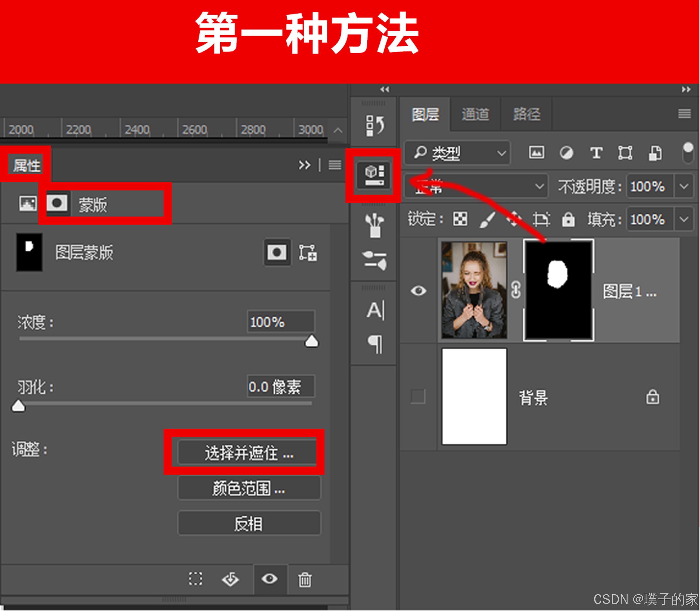This screenshot has width=700, height=611.
Task: Open the Brushes panel icon
Action: 374,225
